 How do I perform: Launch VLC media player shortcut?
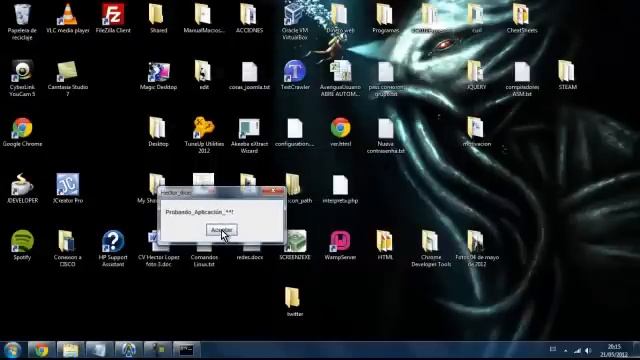(68, 18)
